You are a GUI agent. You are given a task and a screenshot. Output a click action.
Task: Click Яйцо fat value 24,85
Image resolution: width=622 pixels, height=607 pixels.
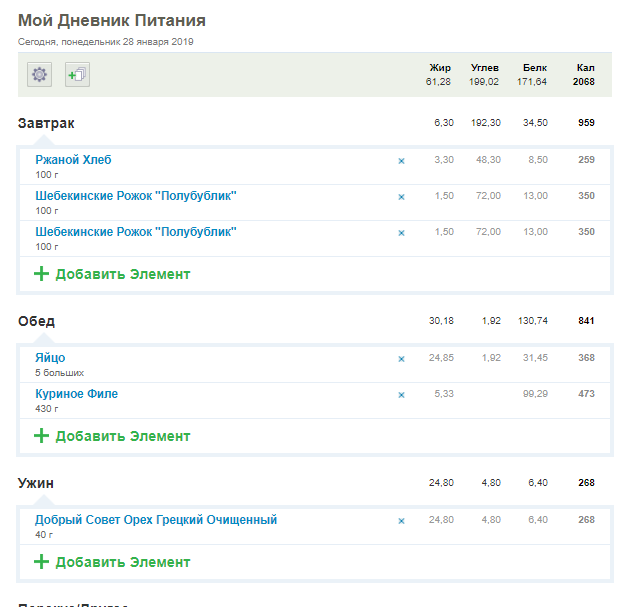click(441, 358)
